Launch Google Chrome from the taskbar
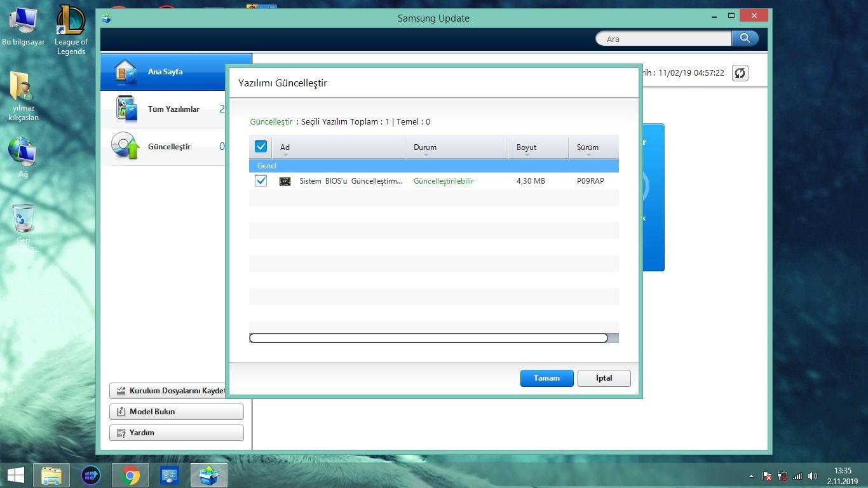The width and height of the screenshot is (868, 488). [x=131, y=475]
